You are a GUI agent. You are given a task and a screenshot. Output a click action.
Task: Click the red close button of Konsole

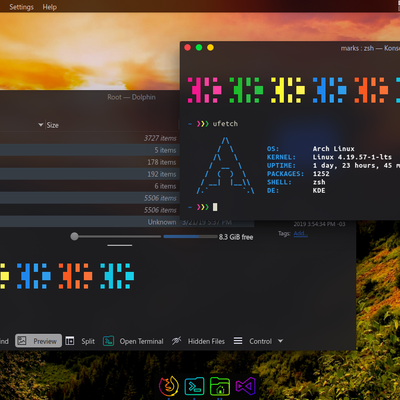tap(187, 48)
